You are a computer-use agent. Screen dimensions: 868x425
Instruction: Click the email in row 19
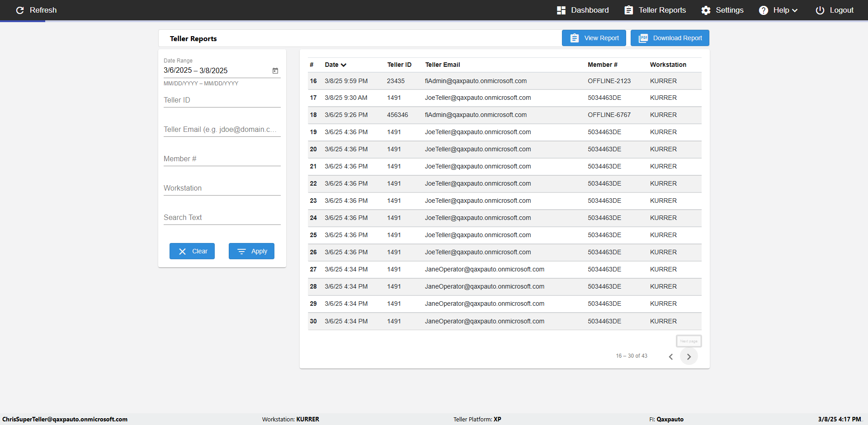478,132
